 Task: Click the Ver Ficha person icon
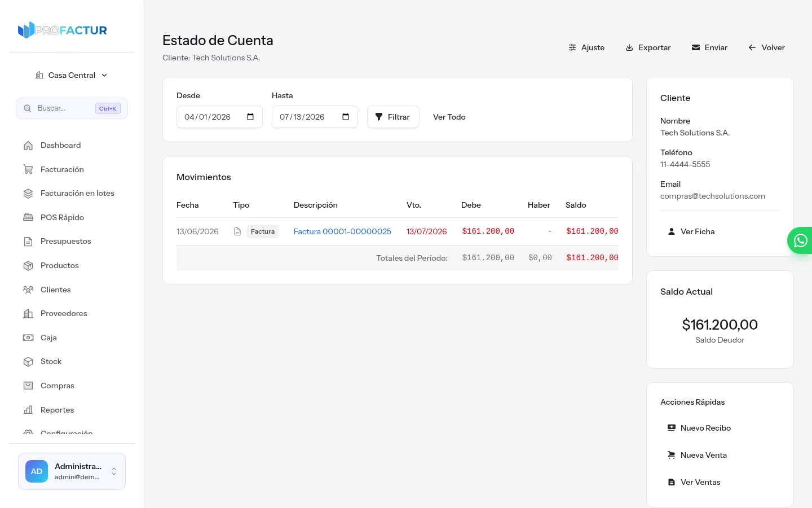[672, 231]
